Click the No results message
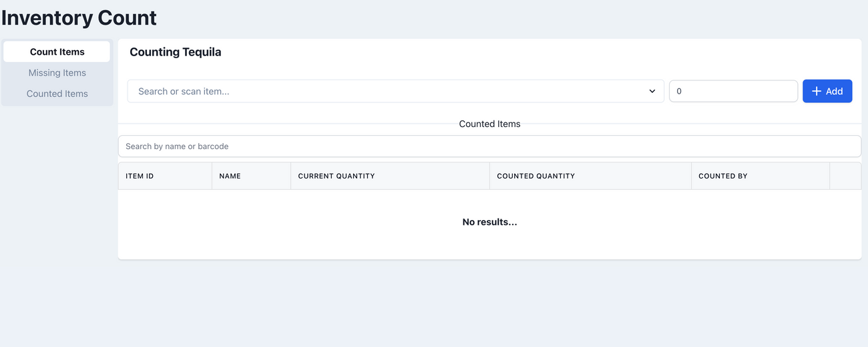 [x=489, y=222]
